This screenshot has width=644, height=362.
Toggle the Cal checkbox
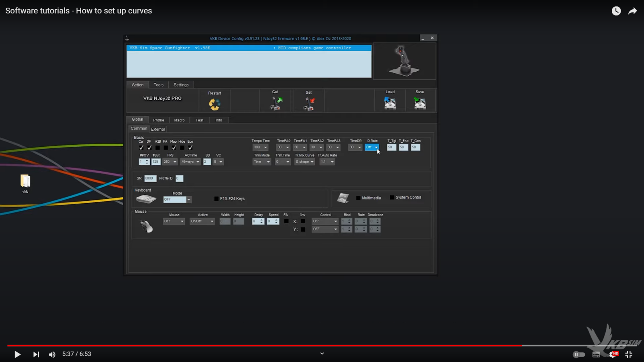(141, 148)
